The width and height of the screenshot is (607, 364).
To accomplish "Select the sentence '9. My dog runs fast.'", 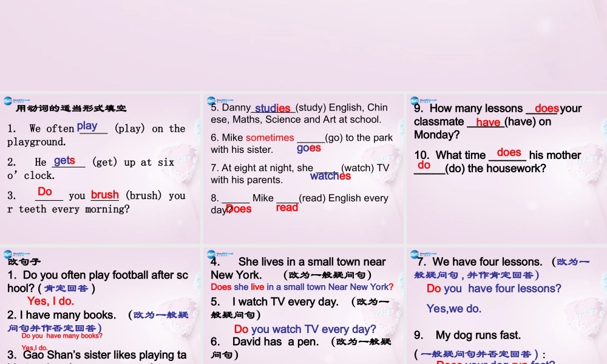I will point(467,335).
